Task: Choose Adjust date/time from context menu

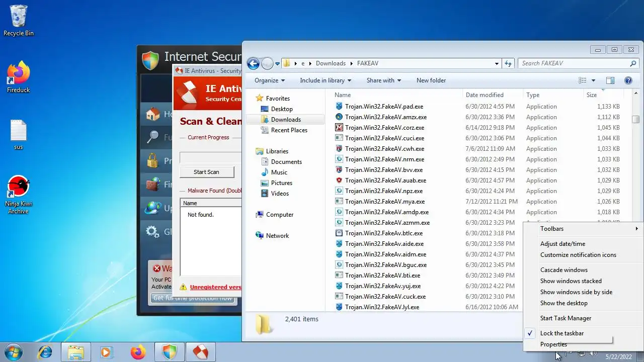Action: point(562,244)
